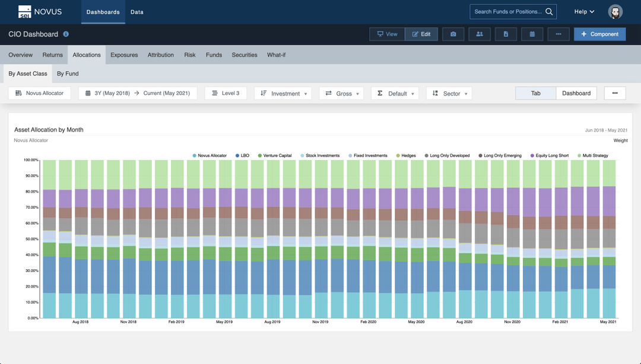641x364 pixels.
Task: Open the Search Funds or Positions magnifier icon
Action: [549, 11]
